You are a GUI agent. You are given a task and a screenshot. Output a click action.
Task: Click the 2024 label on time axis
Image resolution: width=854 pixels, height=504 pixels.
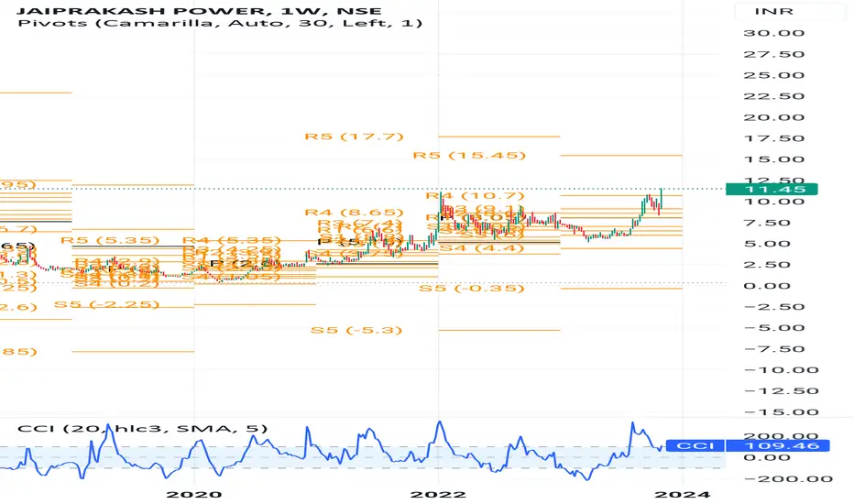pos(683,495)
